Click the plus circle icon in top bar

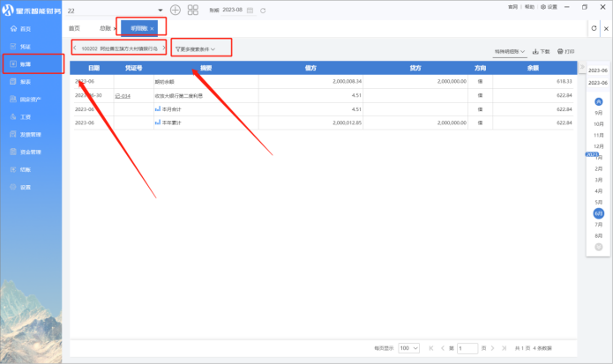[x=175, y=10]
